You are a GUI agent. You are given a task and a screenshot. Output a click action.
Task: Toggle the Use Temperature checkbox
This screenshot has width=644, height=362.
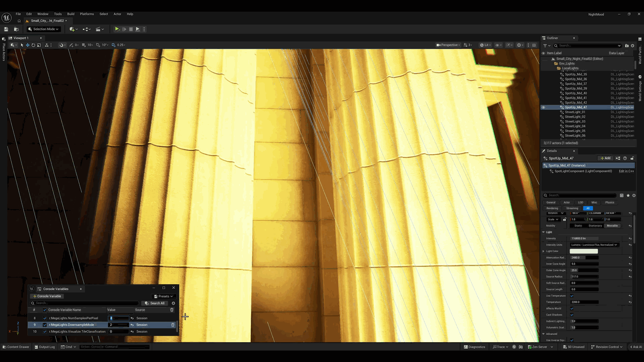(x=572, y=296)
